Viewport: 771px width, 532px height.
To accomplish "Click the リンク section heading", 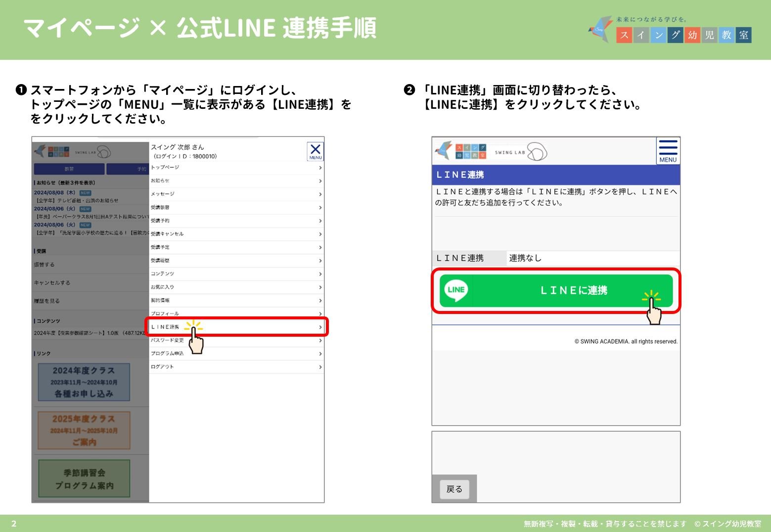I will point(43,354).
